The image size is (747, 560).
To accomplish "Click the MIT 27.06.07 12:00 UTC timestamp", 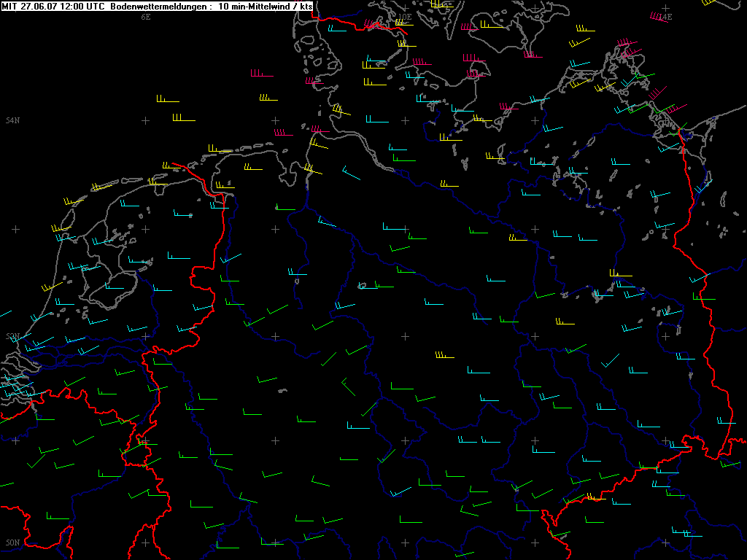I will click(53, 6).
